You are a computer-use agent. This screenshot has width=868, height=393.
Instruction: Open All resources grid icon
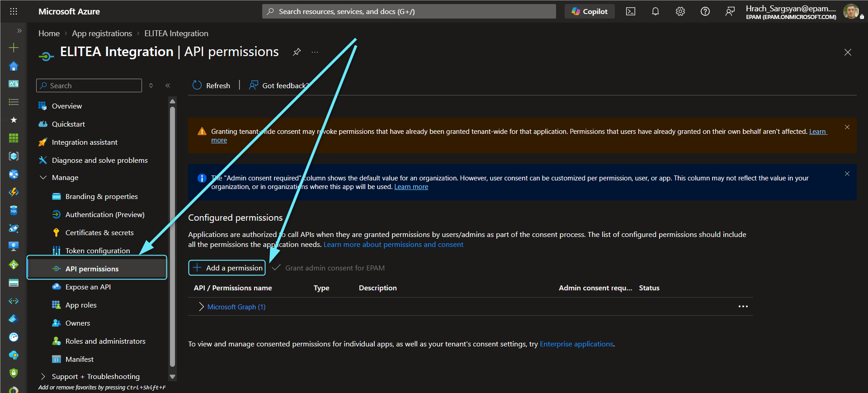pyautogui.click(x=14, y=138)
